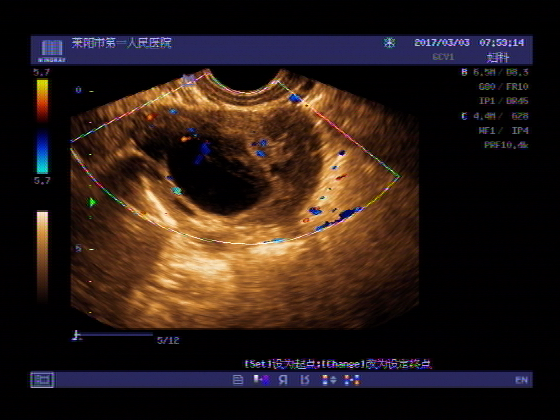Open the report document icon

[238, 380]
